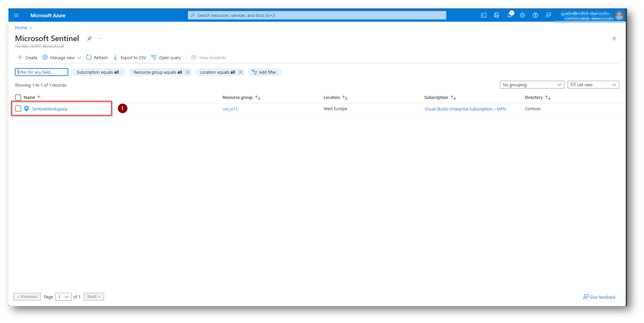Click the Microsoft Azure brand title

[x=48, y=15]
